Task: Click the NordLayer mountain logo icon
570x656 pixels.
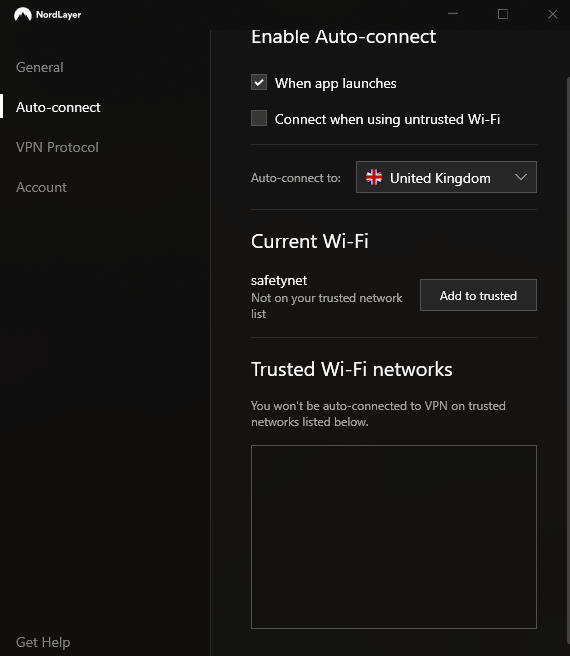Action: click(23, 14)
